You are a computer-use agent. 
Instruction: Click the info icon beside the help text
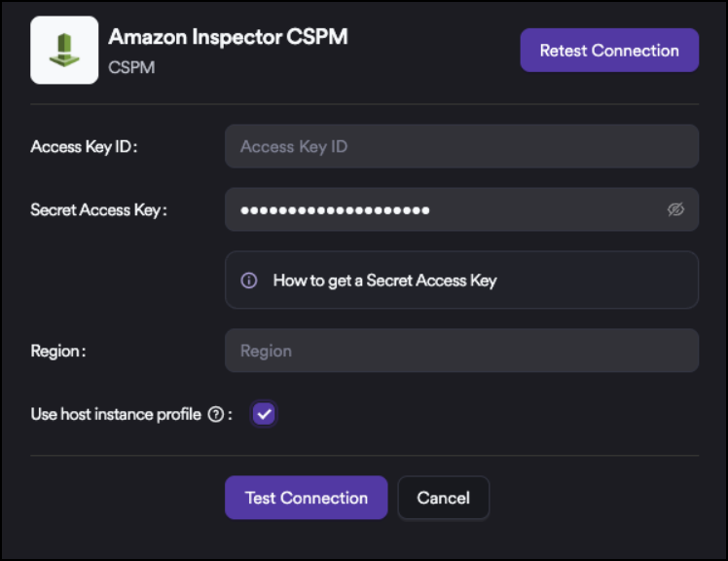(249, 280)
